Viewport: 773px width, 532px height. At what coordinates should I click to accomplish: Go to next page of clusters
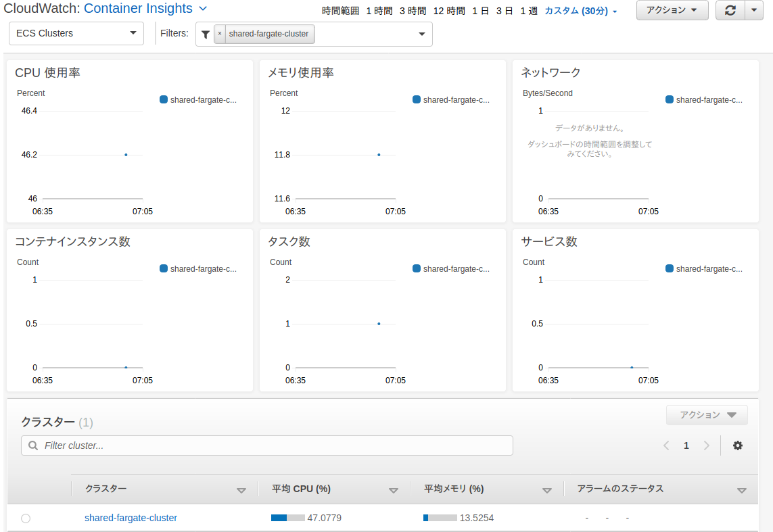click(707, 445)
